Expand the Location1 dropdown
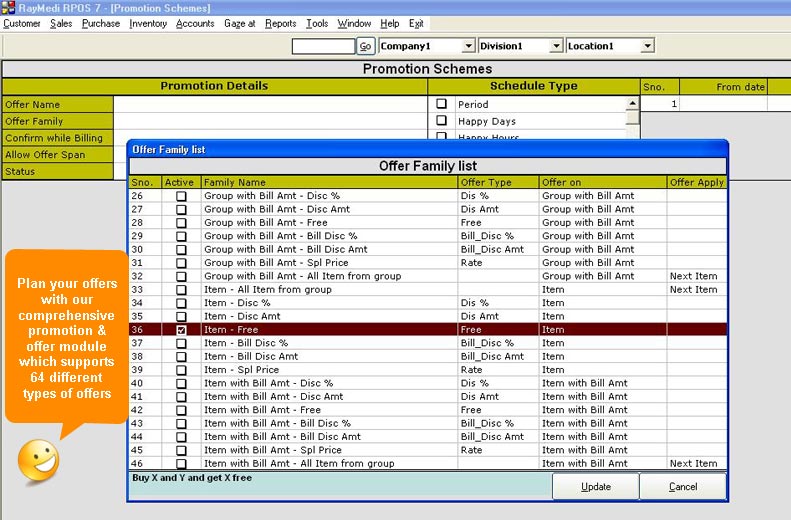Image resolution: width=791 pixels, height=520 pixels. tap(647, 46)
